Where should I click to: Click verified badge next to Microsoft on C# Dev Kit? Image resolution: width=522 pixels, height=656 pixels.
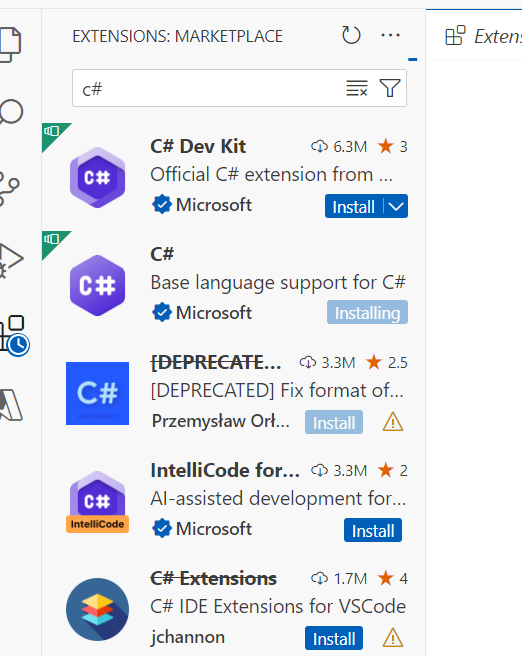click(x=161, y=205)
